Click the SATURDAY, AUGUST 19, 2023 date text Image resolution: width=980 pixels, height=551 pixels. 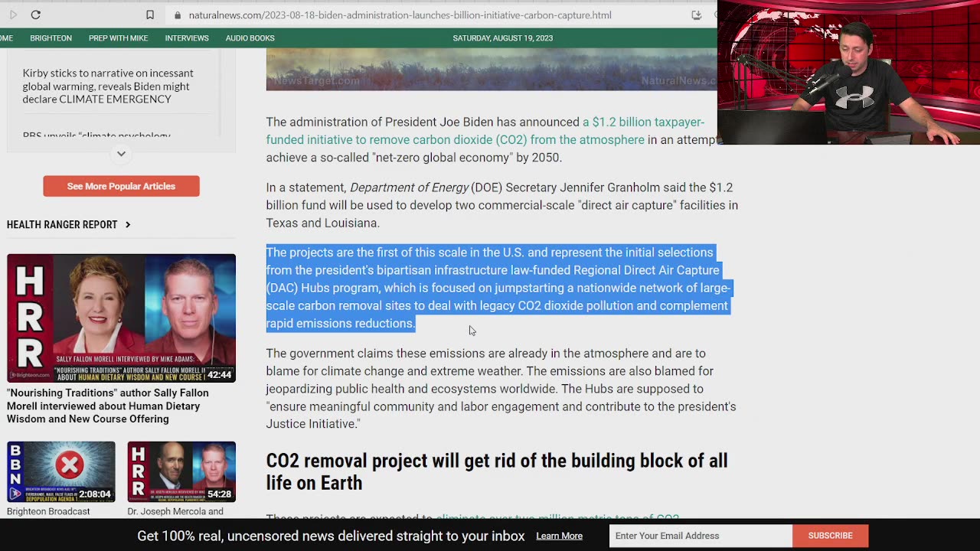(502, 38)
